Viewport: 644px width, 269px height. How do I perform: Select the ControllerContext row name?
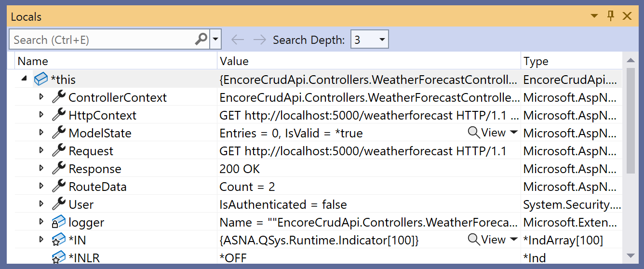(x=118, y=97)
